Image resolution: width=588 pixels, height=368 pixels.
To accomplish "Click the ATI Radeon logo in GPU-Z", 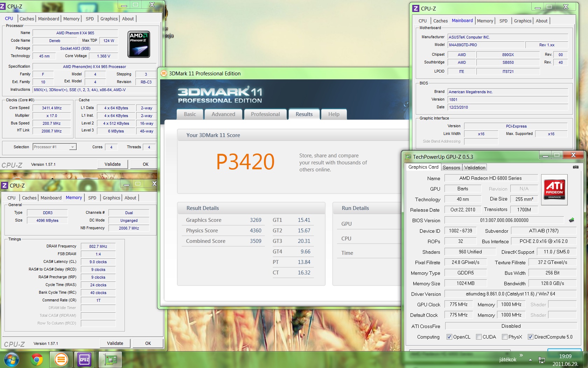I will [x=554, y=190].
